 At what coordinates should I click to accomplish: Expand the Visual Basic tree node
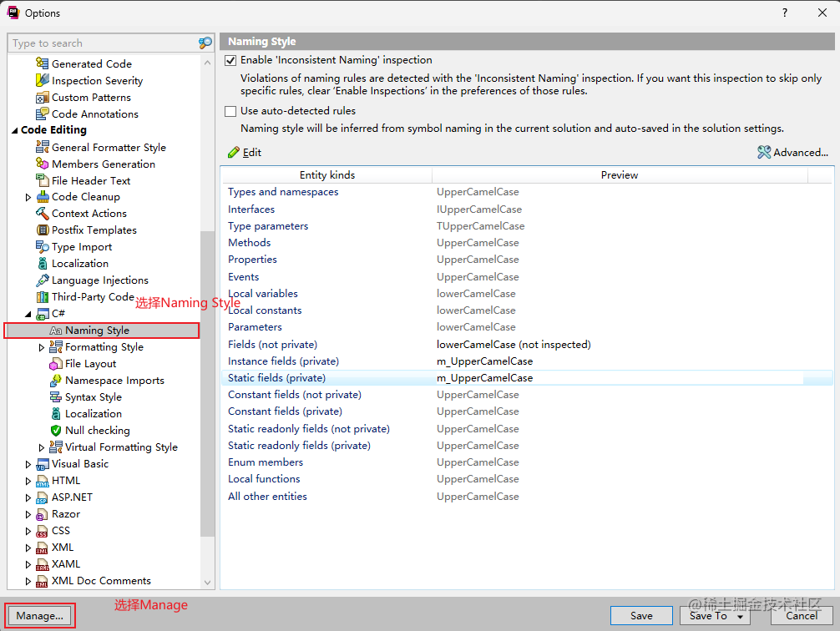coord(27,463)
